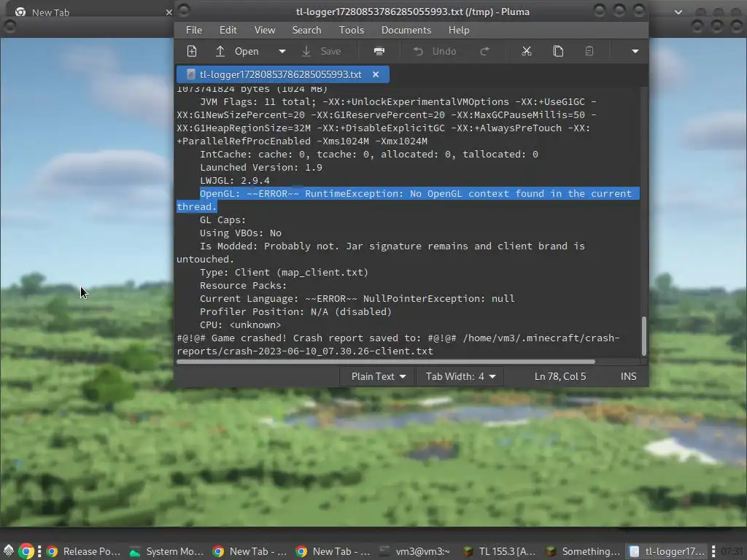Viewport: 747px width, 560px height.
Task: Open the Plain Text language dropdown
Action: tap(379, 377)
